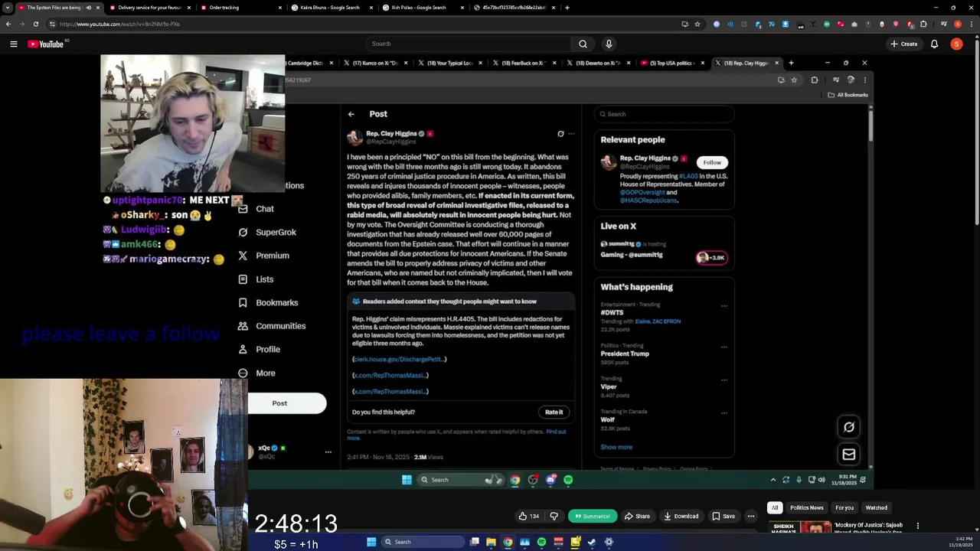The width and height of the screenshot is (980, 551).
Task: Open options for the Wolf trend
Action: point(724,412)
